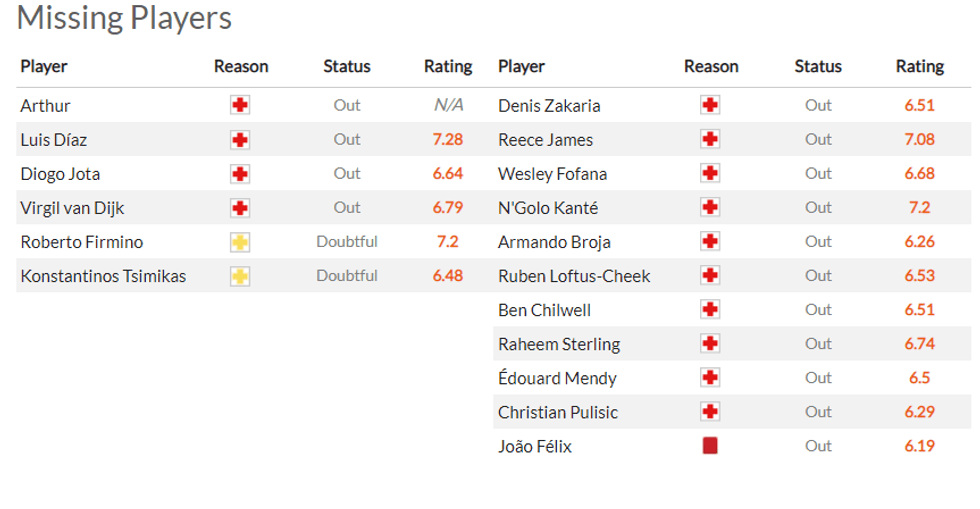Click the Armando Broja name link
The image size is (980, 509).
(554, 242)
